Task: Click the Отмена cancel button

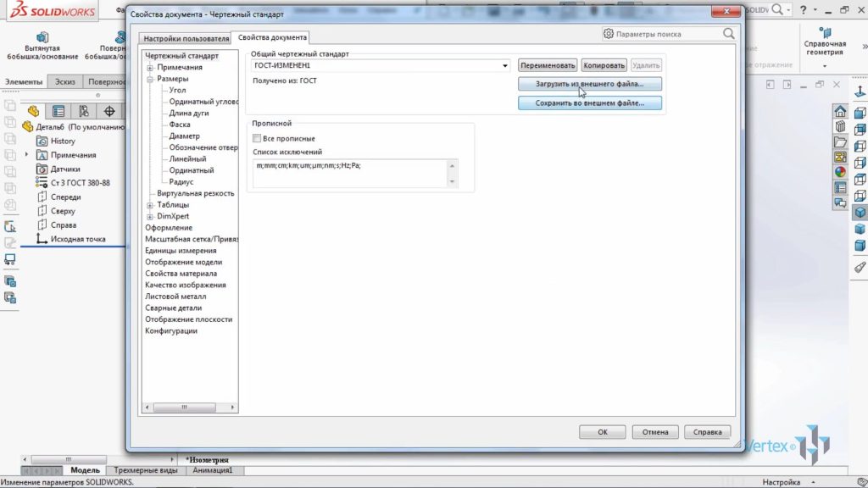Action: click(655, 432)
